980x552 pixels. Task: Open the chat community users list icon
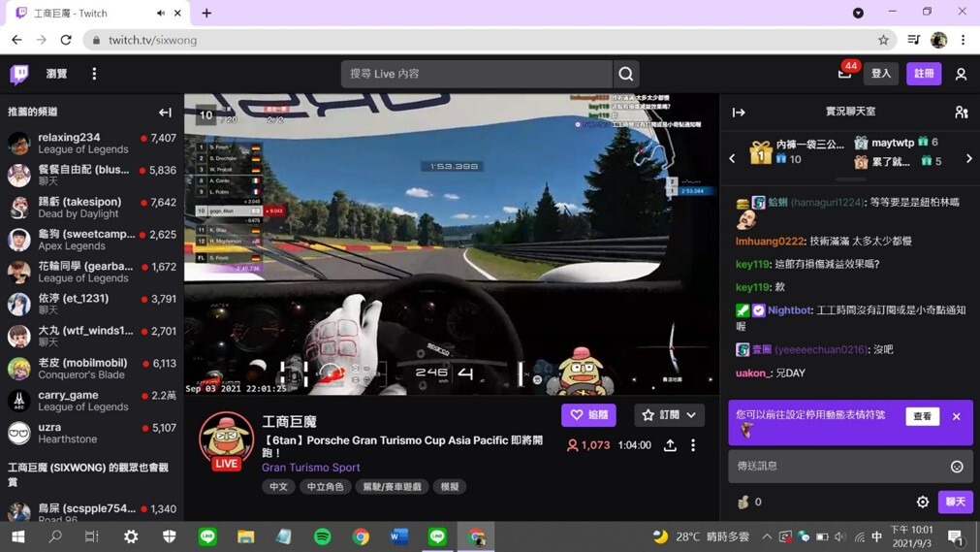[961, 113]
